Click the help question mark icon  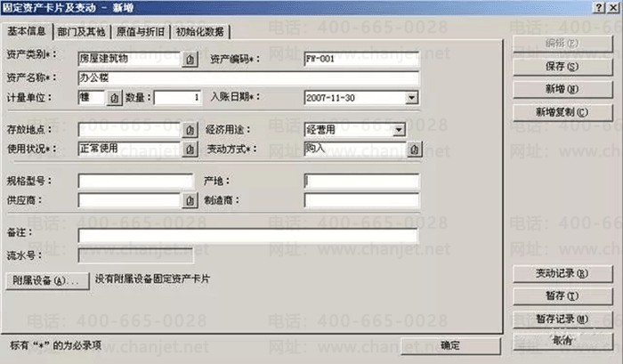[x=599, y=7]
